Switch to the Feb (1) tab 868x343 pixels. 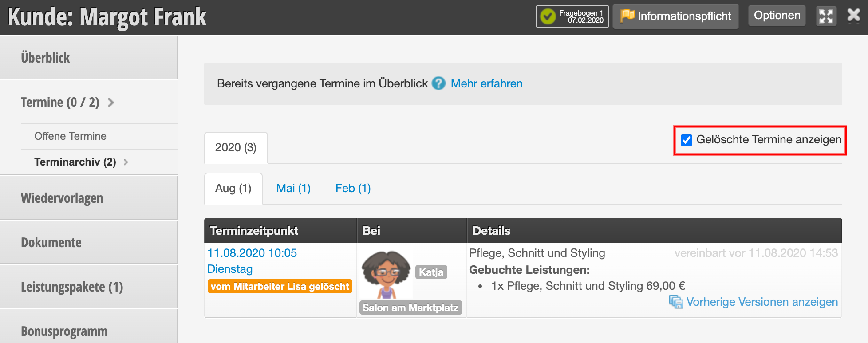pos(353,188)
